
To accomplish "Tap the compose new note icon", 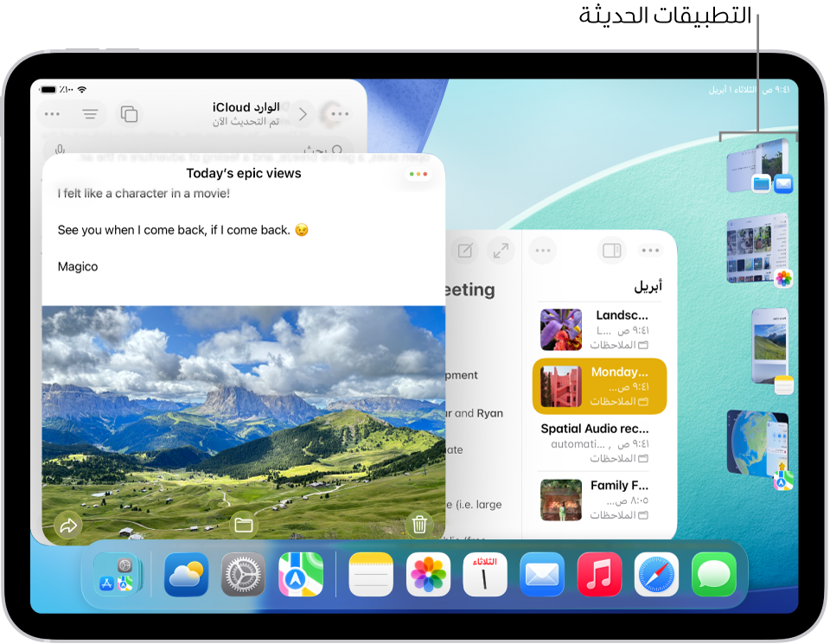I will [465, 251].
